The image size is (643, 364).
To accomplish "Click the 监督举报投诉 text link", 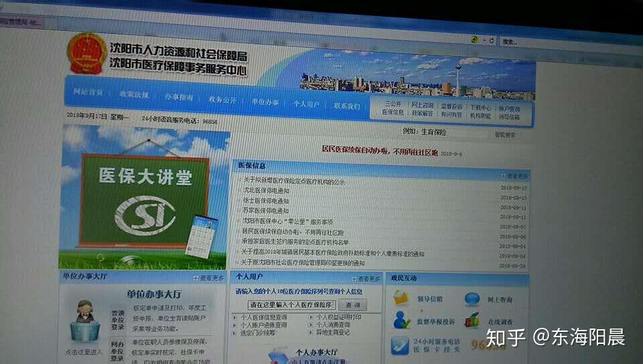I will point(436,322).
